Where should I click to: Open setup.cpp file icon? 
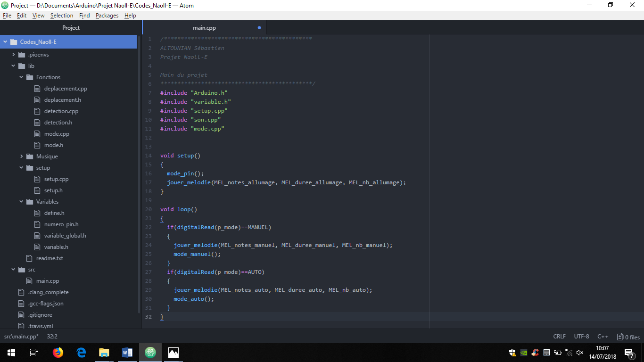pos(38,179)
